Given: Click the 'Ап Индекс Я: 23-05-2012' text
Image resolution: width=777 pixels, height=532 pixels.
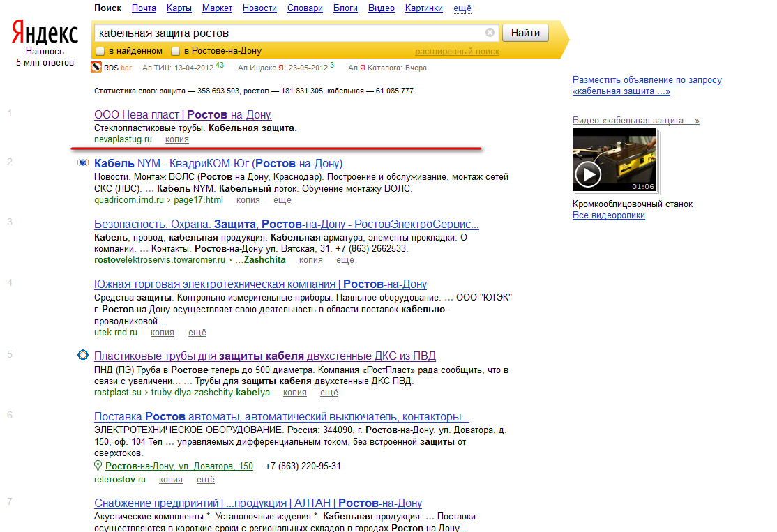Looking at the screenshot, I should (x=282, y=68).
